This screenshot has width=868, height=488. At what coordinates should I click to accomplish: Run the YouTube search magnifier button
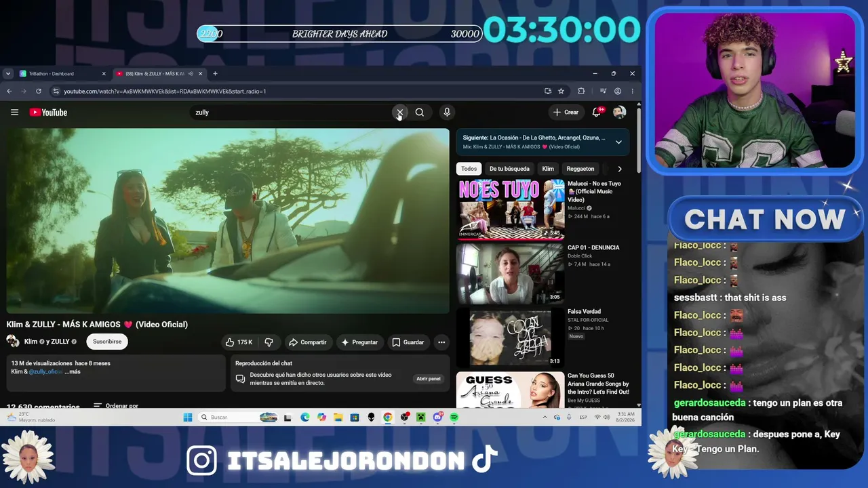(420, 113)
